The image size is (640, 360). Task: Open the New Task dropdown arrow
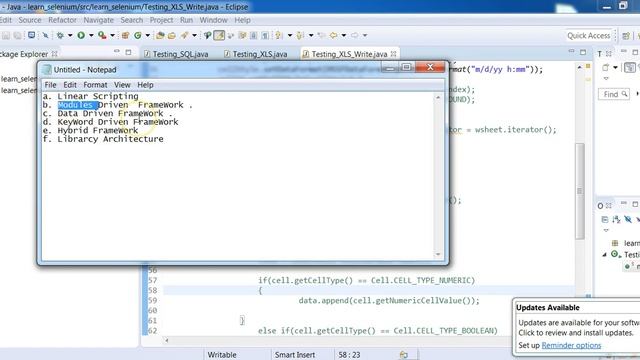[x=616, y=67]
